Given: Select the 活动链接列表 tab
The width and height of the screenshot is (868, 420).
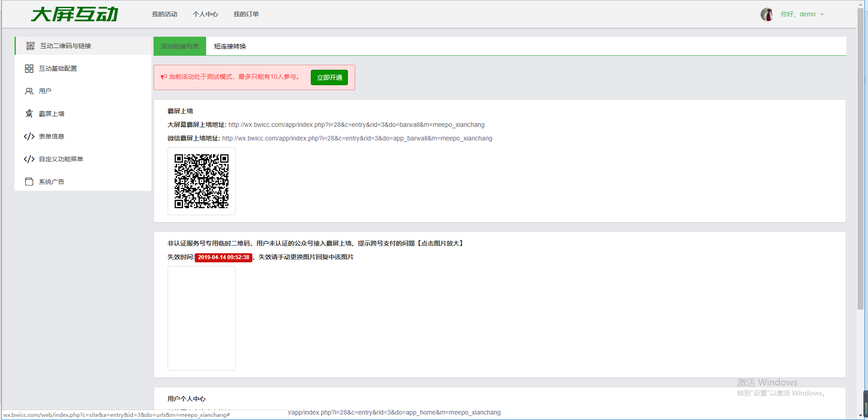Looking at the screenshot, I should point(179,46).
